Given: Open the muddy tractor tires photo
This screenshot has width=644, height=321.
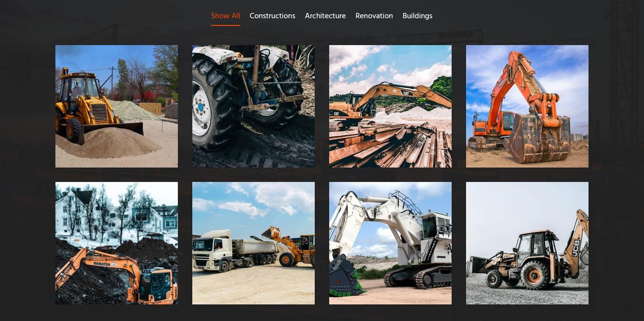Looking at the screenshot, I should (253, 106).
